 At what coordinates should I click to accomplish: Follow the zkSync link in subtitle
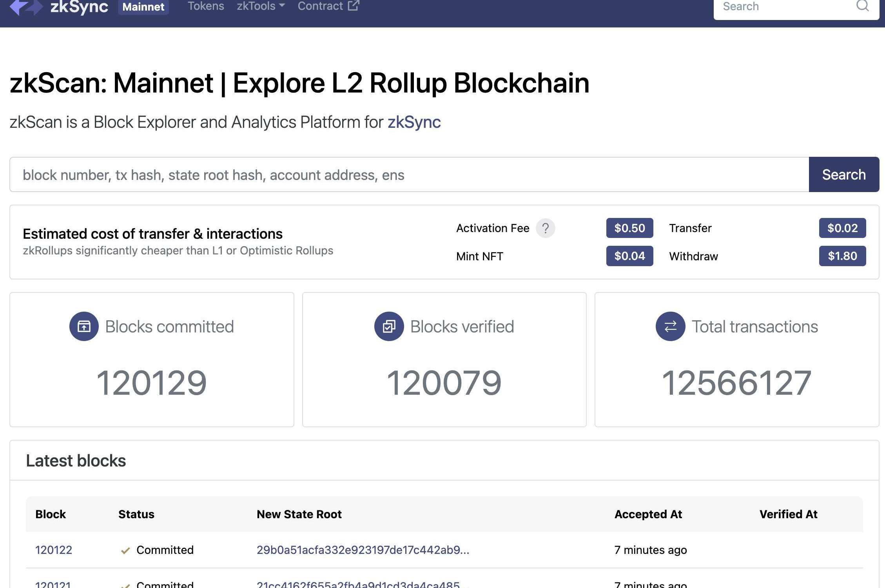pyautogui.click(x=414, y=122)
